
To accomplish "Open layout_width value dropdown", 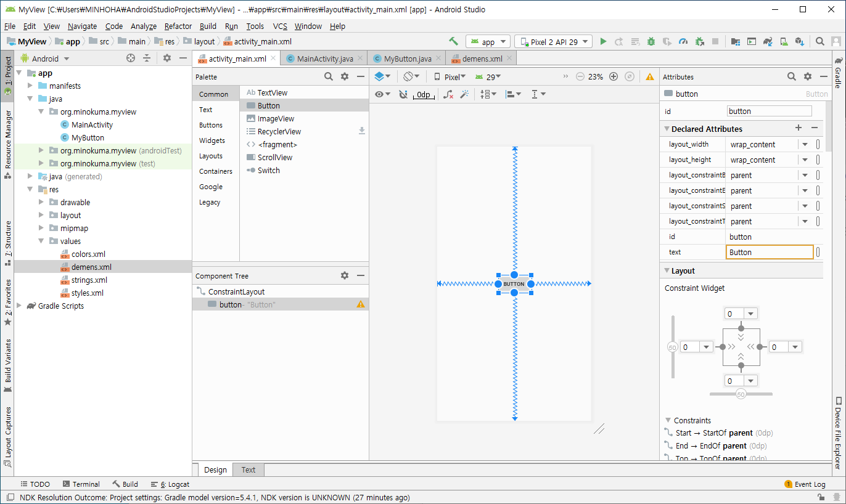I will [x=805, y=144].
